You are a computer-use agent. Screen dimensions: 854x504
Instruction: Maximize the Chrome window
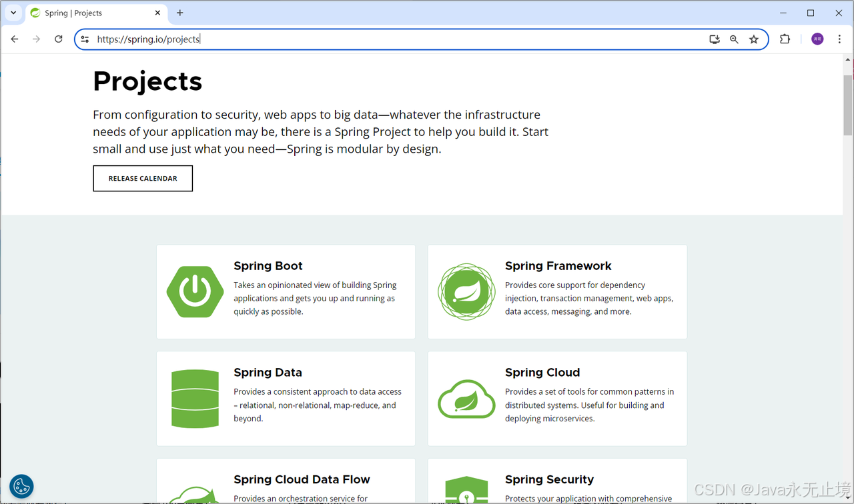point(811,13)
